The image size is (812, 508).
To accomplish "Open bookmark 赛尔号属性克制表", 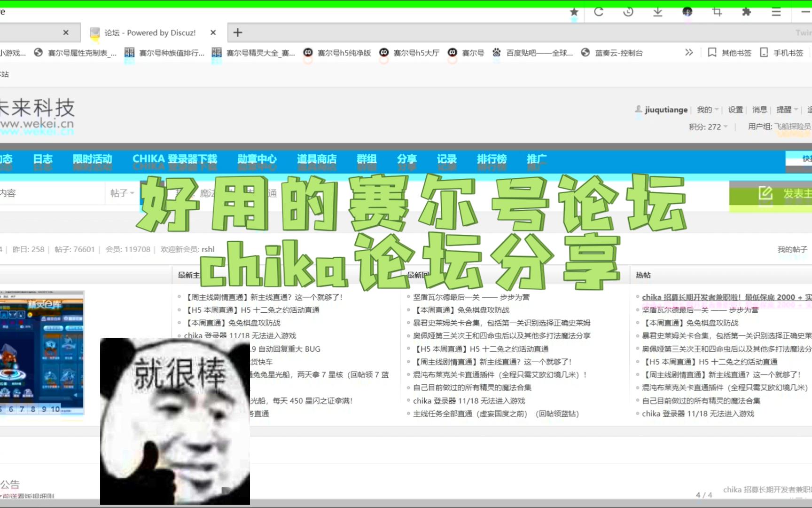I will (x=75, y=53).
